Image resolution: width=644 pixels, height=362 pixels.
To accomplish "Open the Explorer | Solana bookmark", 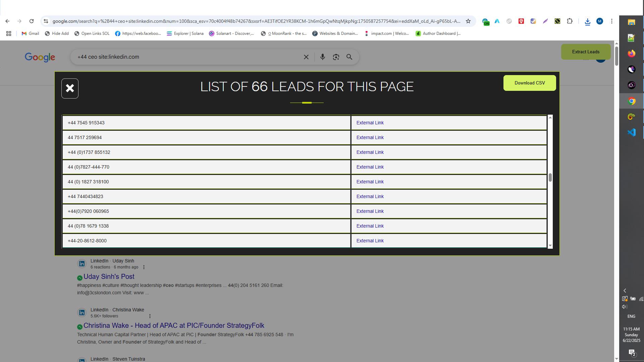I will pyautogui.click(x=185, y=34).
